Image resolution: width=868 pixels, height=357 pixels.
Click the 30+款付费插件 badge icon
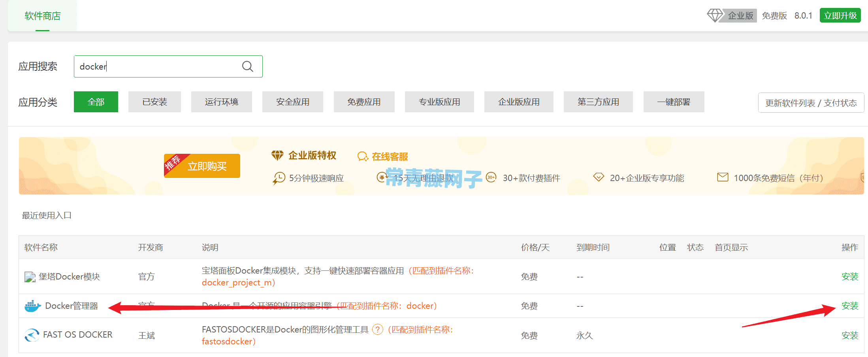click(491, 178)
